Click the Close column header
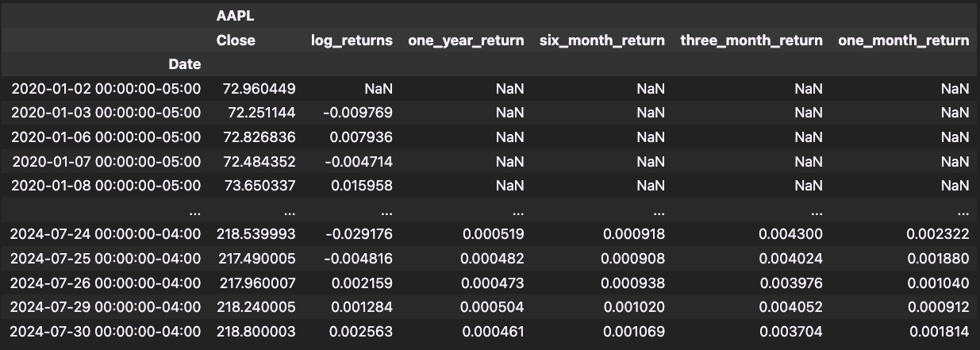Screen dimensions: 980x350 point(236,40)
